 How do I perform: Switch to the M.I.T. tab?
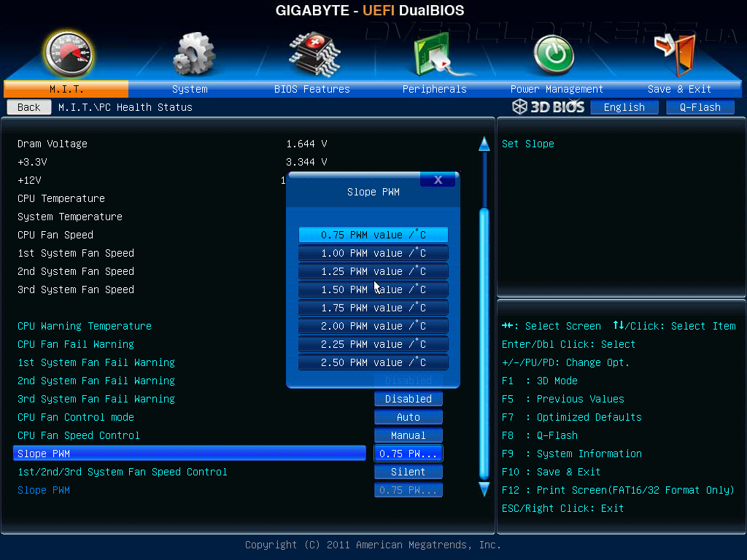tap(66, 89)
